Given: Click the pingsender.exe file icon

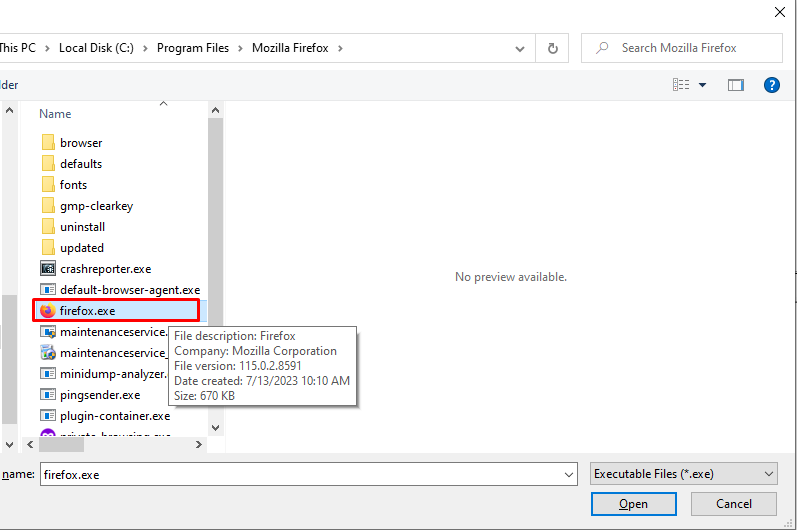Looking at the screenshot, I should point(48,394).
